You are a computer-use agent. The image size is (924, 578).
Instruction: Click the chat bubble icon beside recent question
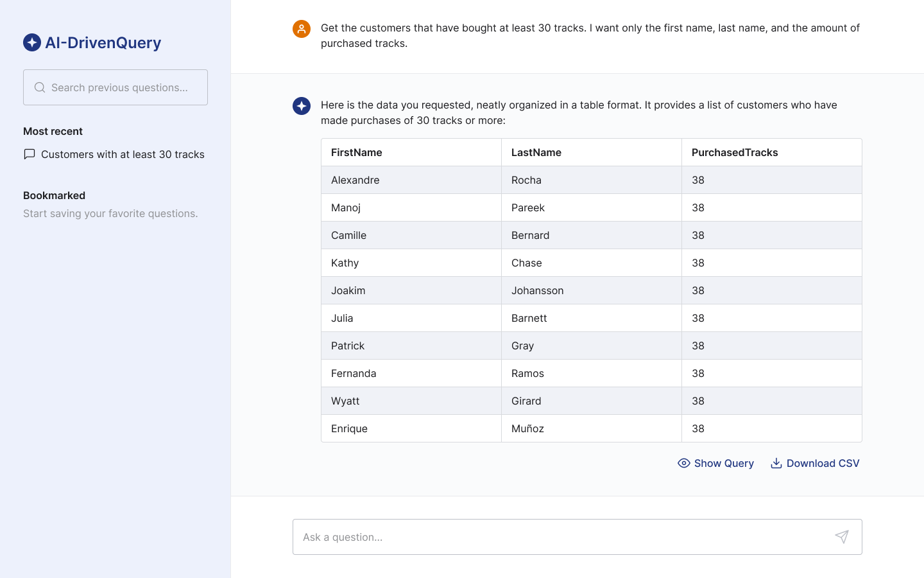pos(30,154)
